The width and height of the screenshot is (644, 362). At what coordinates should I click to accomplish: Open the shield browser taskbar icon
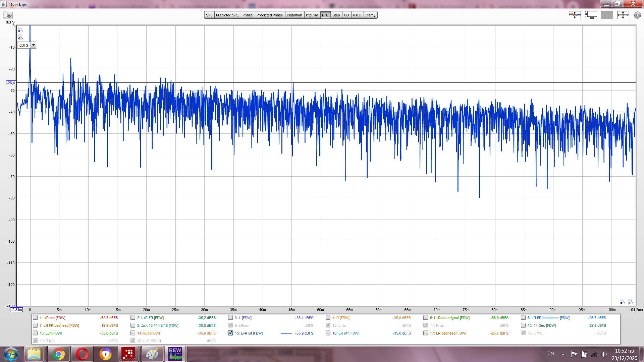(105, 354)
